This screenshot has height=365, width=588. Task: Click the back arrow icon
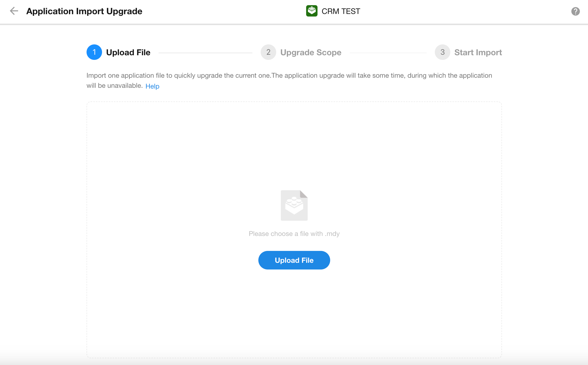pos(14,11)
